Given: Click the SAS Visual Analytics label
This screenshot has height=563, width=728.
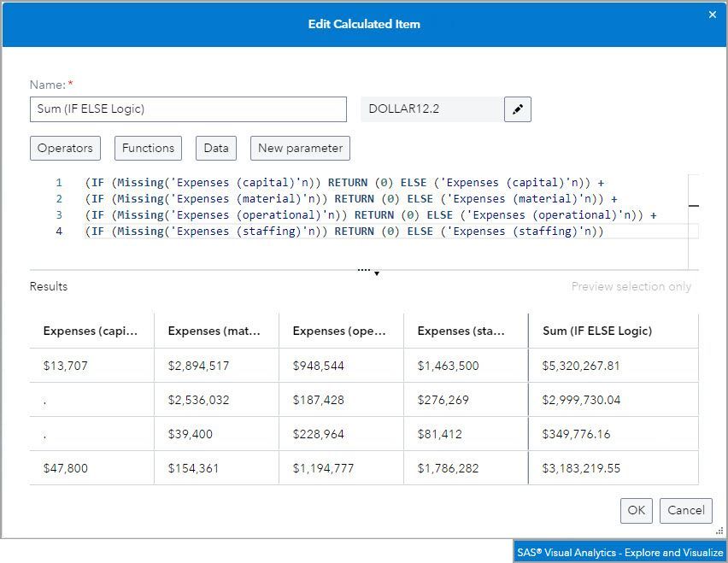Looking at the screenshot, I should tap(619, 553).
